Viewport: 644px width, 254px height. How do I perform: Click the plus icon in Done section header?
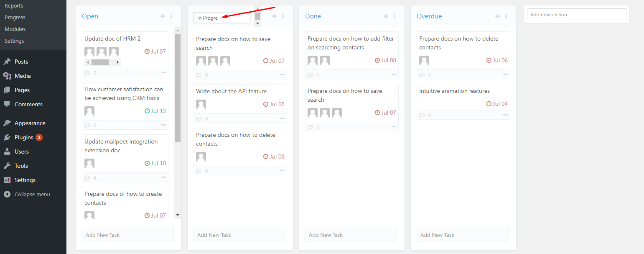tap(386, 16)
